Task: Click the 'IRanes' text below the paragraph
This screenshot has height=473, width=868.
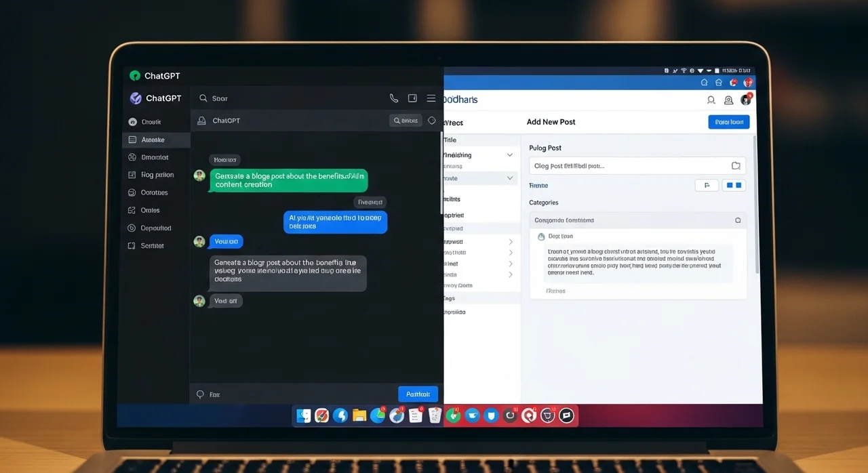Action: coord(556,291)
